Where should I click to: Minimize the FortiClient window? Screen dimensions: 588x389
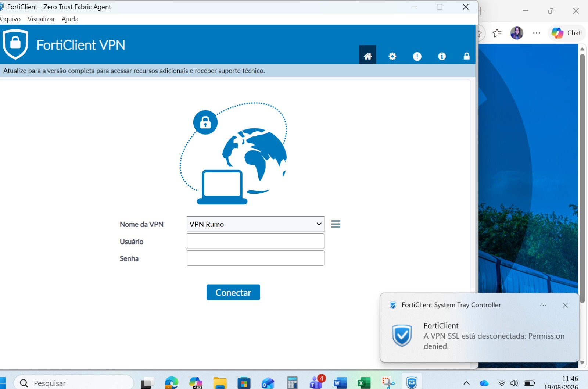pyautogui.click(x=414, y=7)
